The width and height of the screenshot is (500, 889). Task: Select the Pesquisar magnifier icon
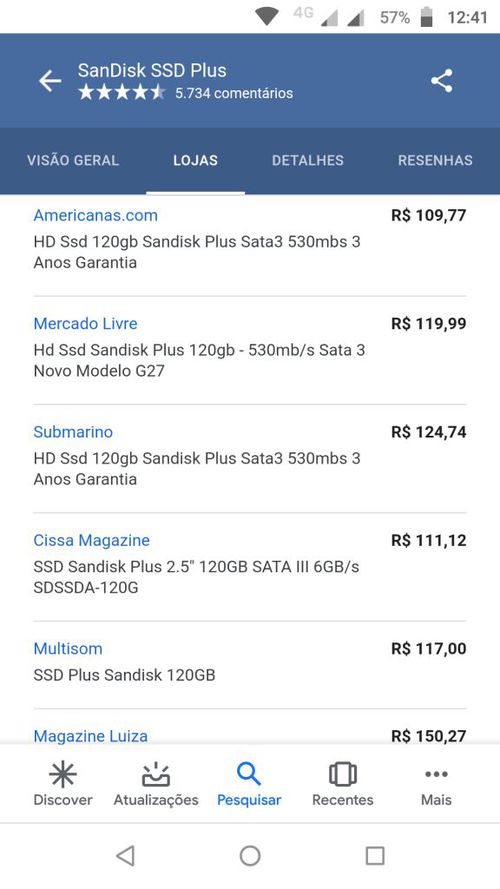coord(249,774)
